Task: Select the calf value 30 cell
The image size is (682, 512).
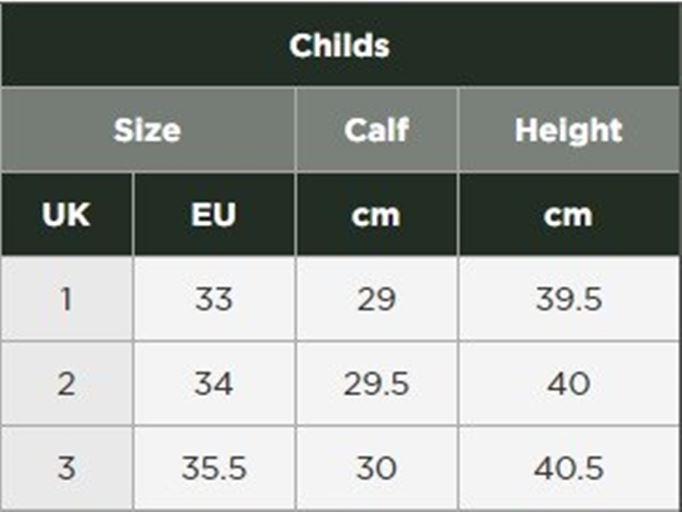Action: tap(377, 468)
